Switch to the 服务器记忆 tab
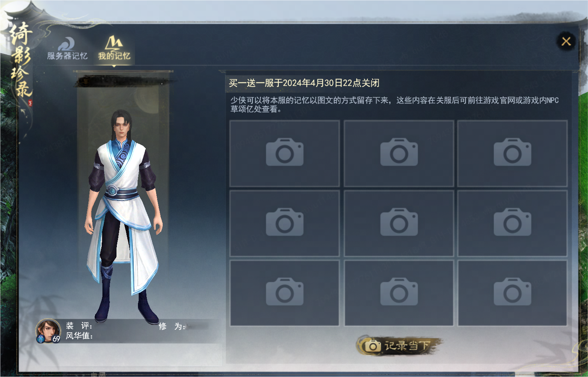Image resolution: width=588 pixels, height=377 pixels. [x=67, y=49]
